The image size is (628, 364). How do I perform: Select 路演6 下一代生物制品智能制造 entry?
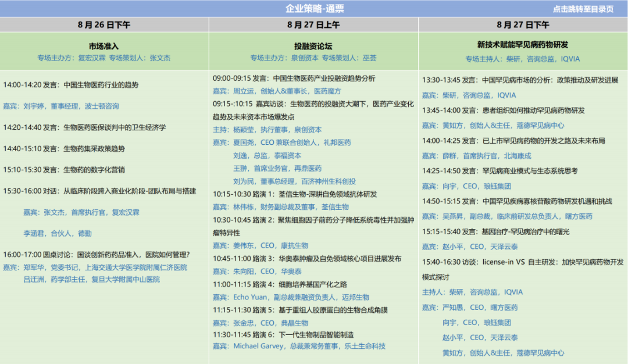[283, 335]
